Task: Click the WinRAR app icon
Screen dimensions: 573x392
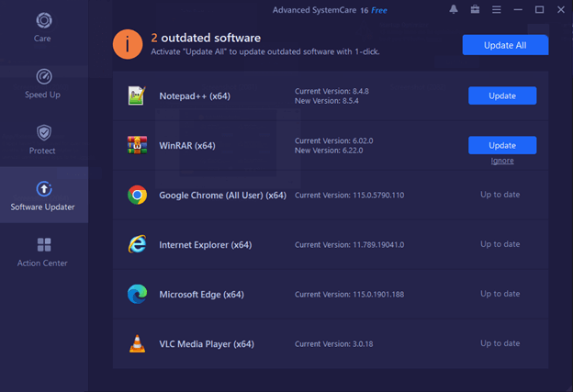Action: point(137,145)
